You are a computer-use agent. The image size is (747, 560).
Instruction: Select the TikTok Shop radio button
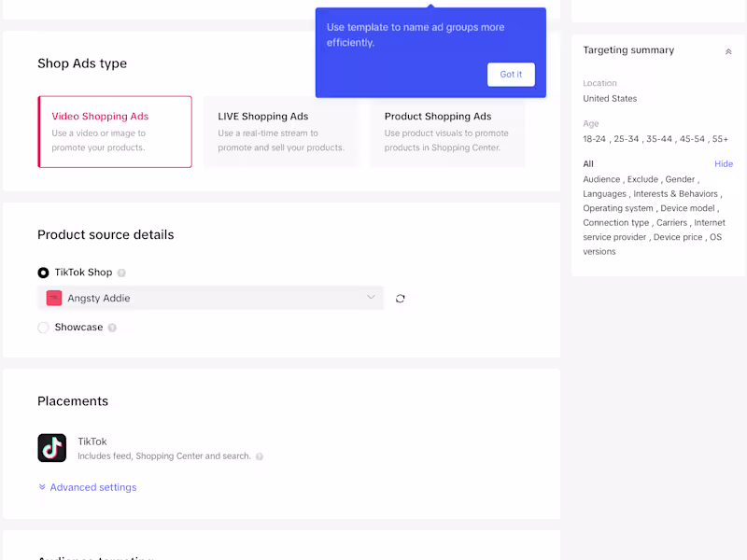[x=43, y=273]
